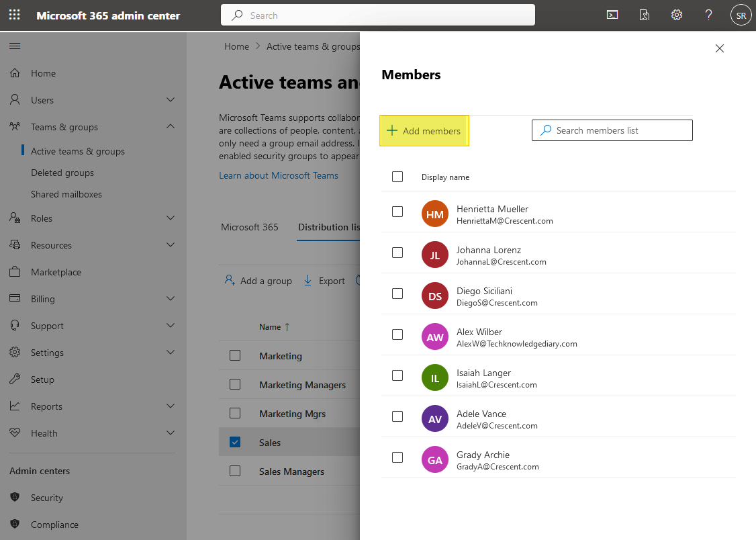Expand the Billing section
This screenshot has width=756, height=540.
pos(169,298)
